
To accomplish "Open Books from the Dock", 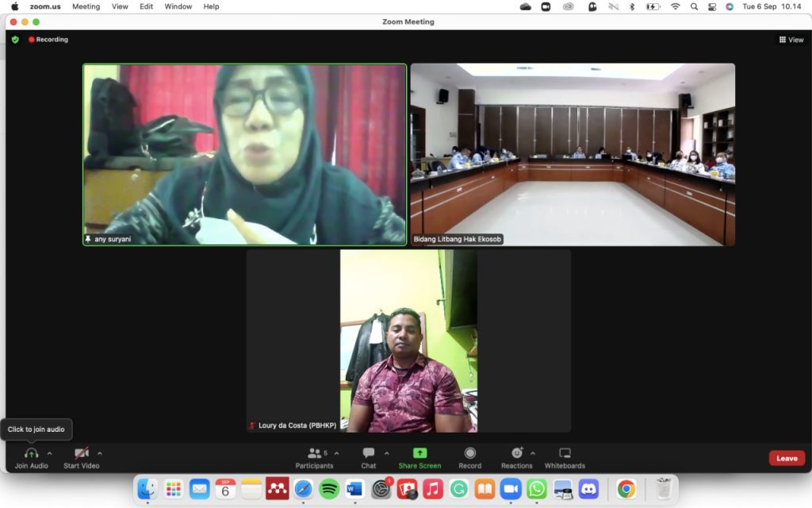I will (x=485, y=489).
